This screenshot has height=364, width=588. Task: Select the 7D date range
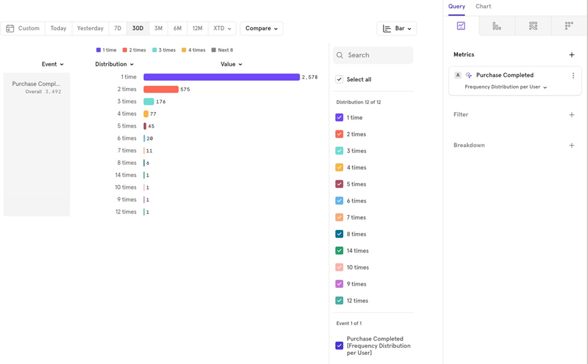pos(118,29)
